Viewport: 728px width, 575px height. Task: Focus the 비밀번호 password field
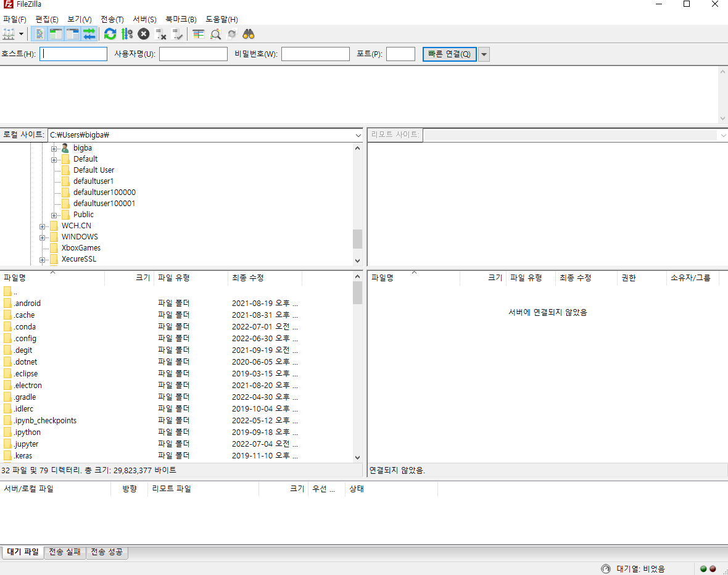point(315,54)
